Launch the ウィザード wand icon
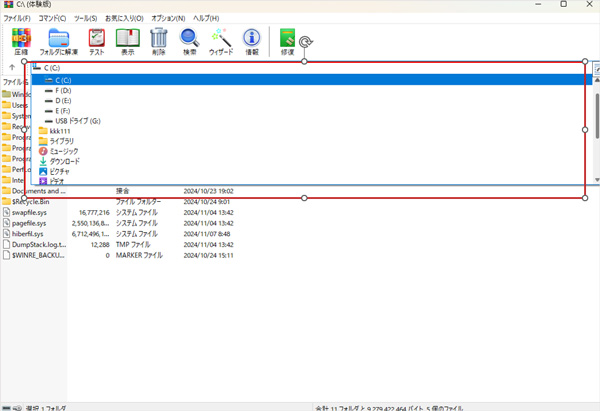Image resolution: width=600 pixels, height=411 pixels. 221,41
